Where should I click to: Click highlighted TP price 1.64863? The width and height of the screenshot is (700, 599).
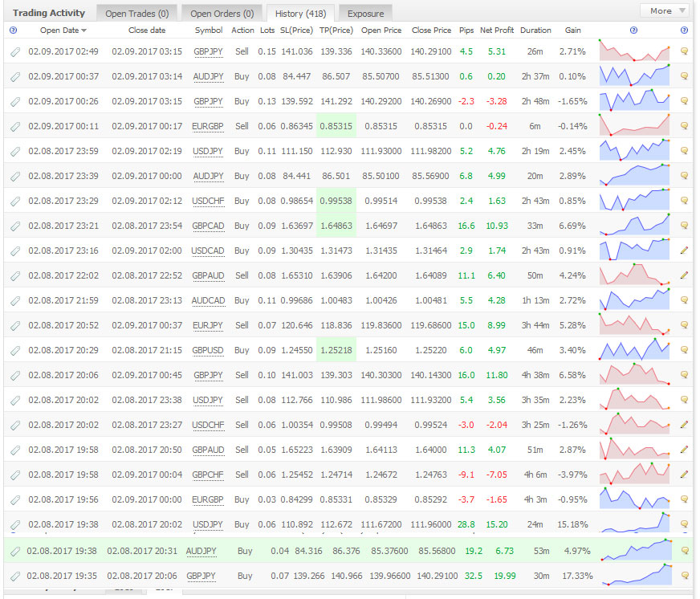(x=336, y=226)
